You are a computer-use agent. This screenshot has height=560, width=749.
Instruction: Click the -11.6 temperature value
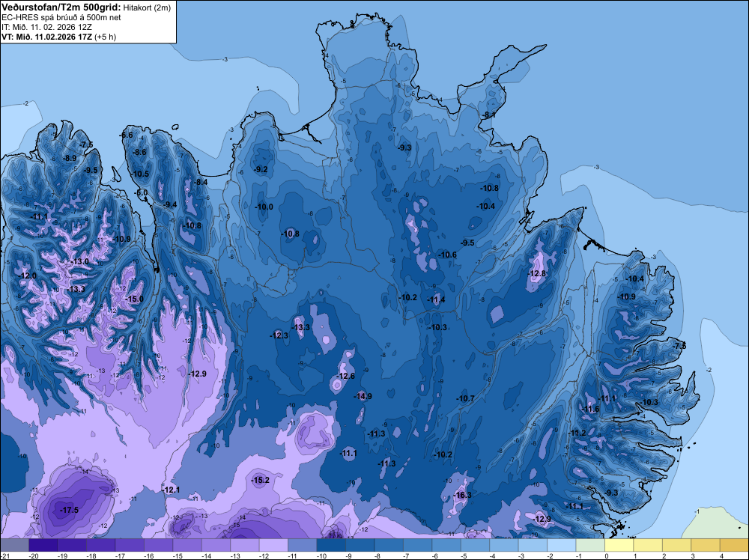coord(590,409)
